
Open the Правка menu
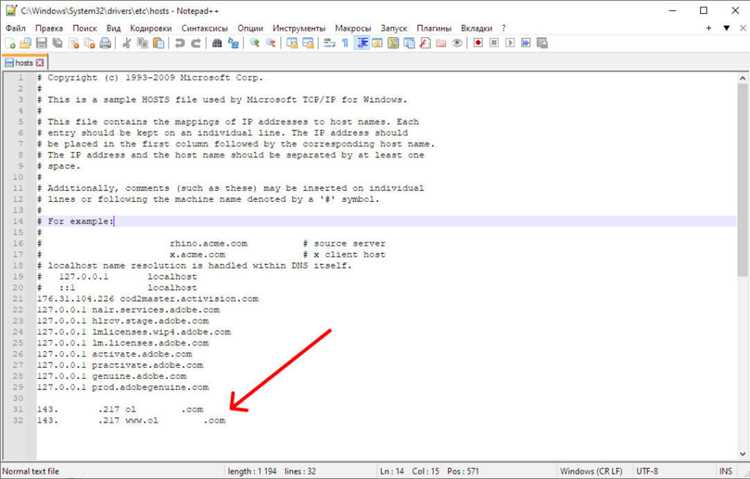coord(49,28)
